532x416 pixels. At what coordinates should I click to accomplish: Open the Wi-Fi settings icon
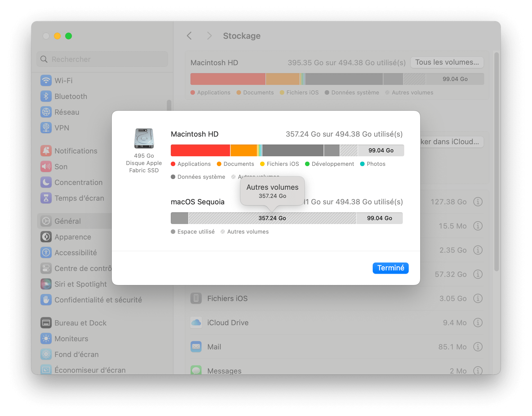click(46, 81)
